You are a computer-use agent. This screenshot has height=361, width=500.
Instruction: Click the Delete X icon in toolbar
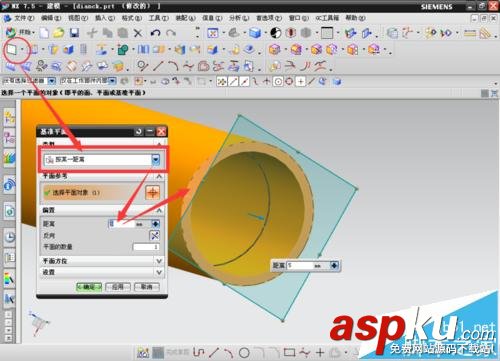coord(138,33)
